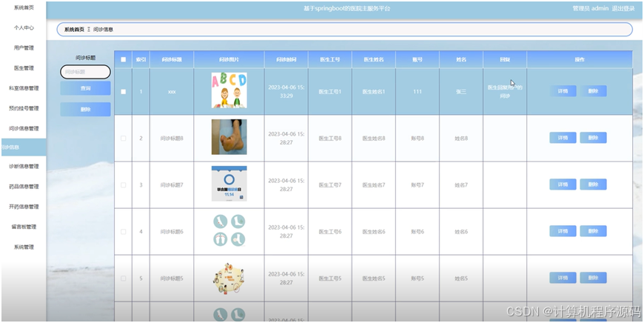Click the 查询 search button

tap(85, 88)
